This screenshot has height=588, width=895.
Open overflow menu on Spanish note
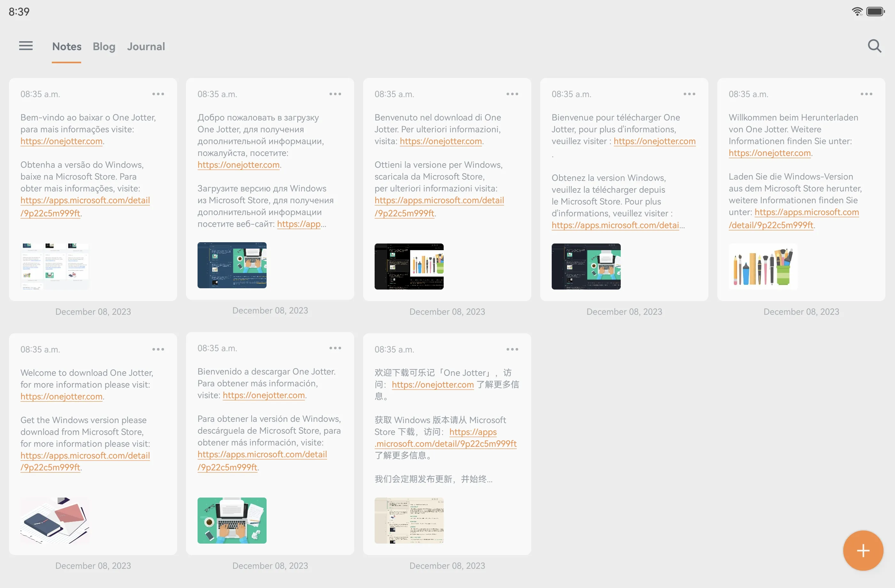point(335,348)
